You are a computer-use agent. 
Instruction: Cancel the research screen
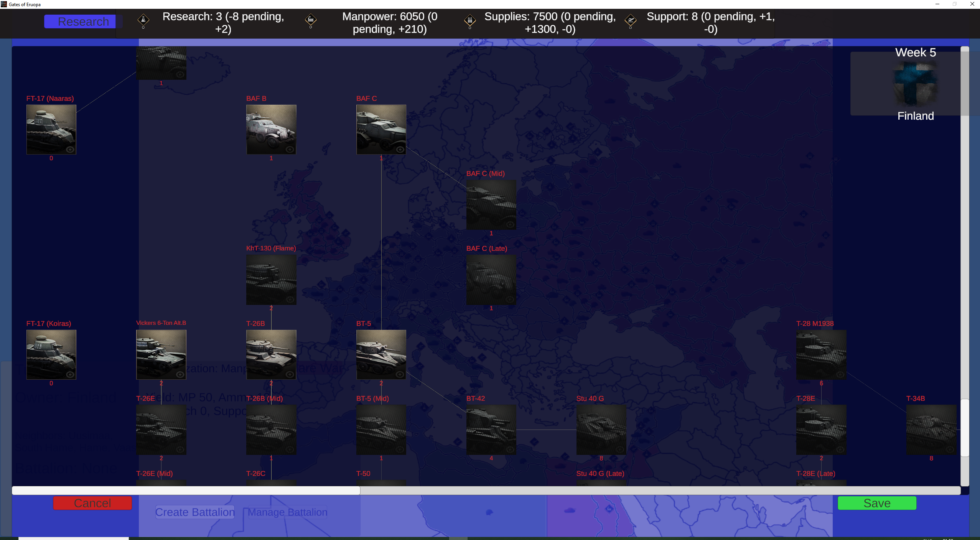point(92,503)
